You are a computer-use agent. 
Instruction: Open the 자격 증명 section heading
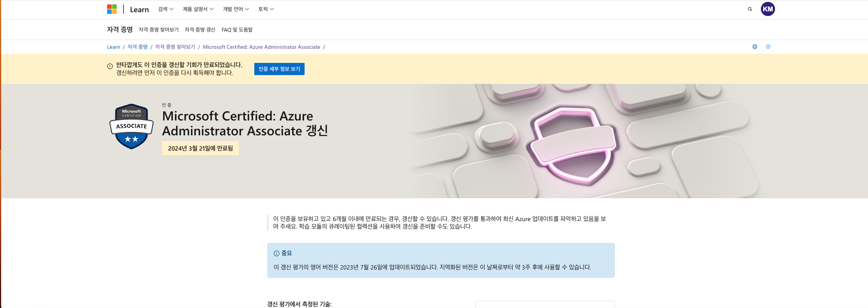120,29
